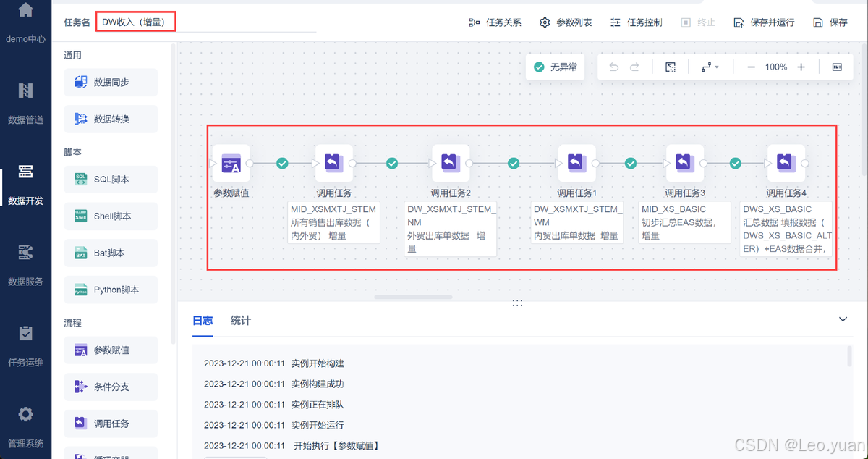The image size is (868, 459).
Task: Switch to the 日志 tab
Action: tap(203, 321)
